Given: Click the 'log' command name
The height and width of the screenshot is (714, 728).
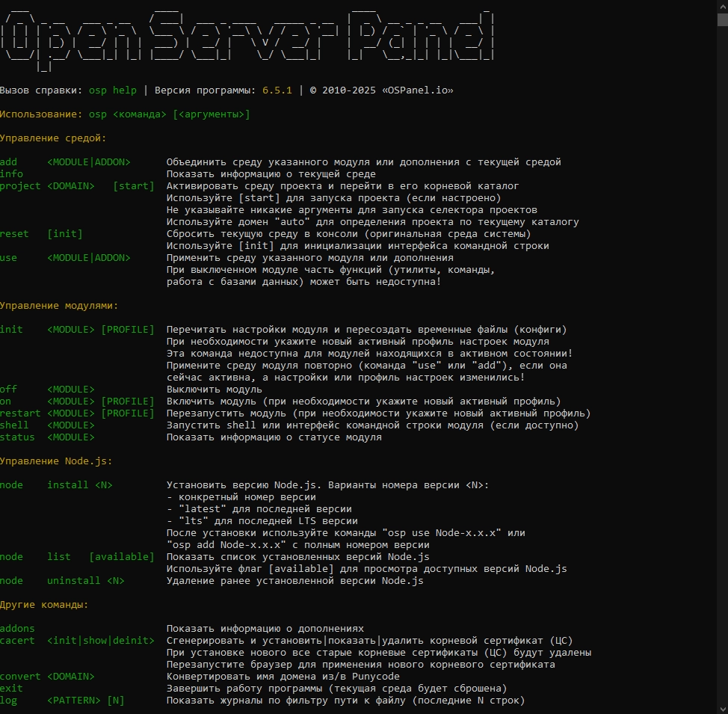Looking at the screenshot, I should pos(8,701).
